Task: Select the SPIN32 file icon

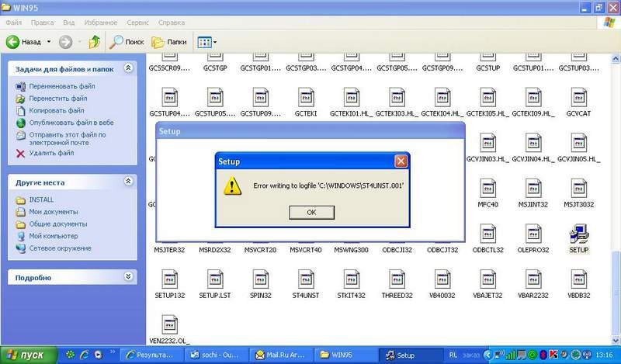Action: pos(261,279)
